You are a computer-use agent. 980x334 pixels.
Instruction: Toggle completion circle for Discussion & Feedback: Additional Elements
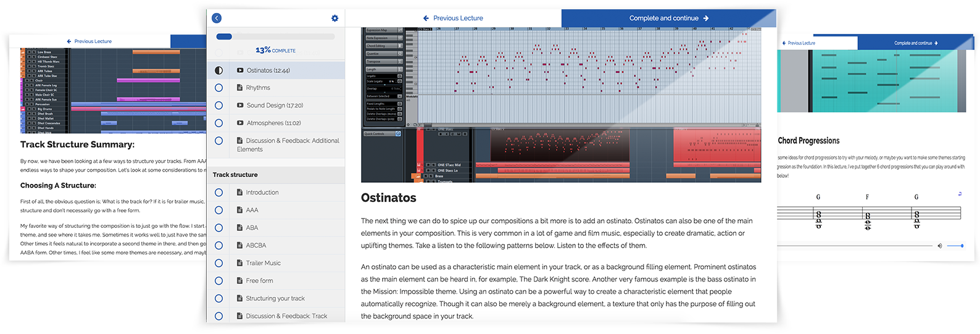coord(218,141)
